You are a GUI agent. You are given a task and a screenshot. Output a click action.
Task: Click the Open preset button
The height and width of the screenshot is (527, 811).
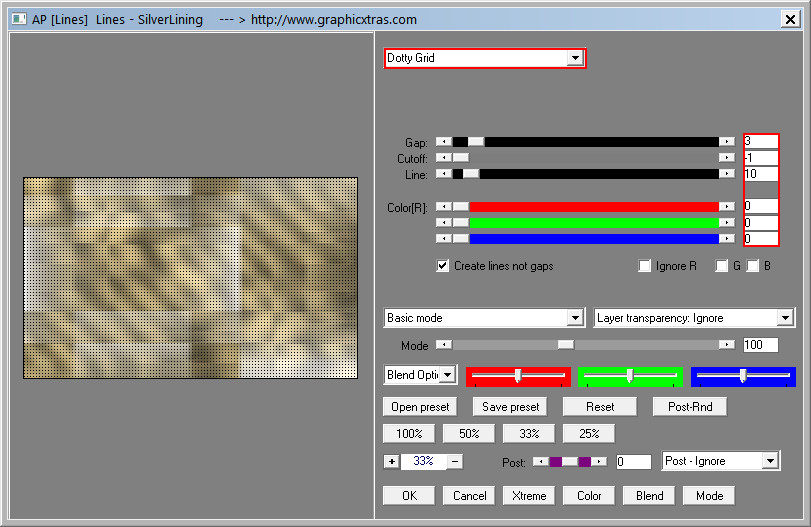[x=419, y=407]
